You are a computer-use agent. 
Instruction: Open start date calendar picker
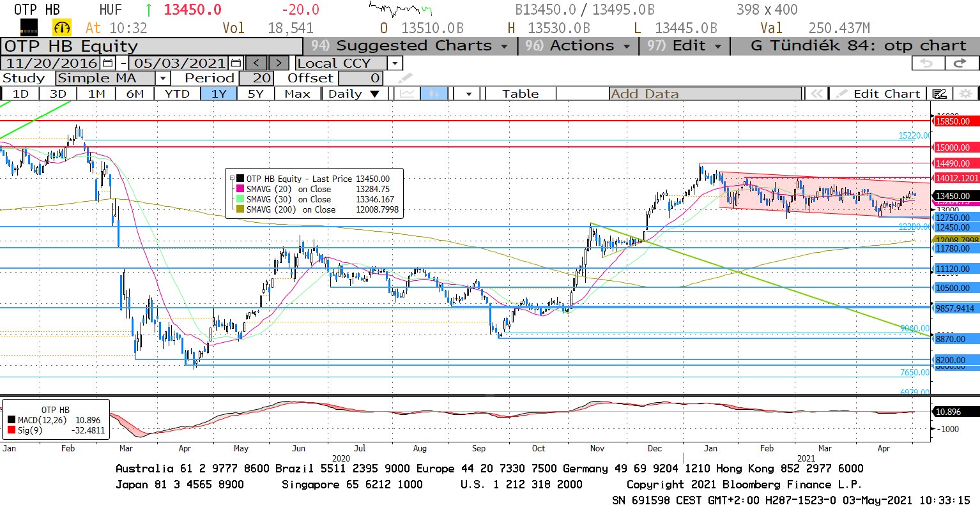tap(108, 63)
